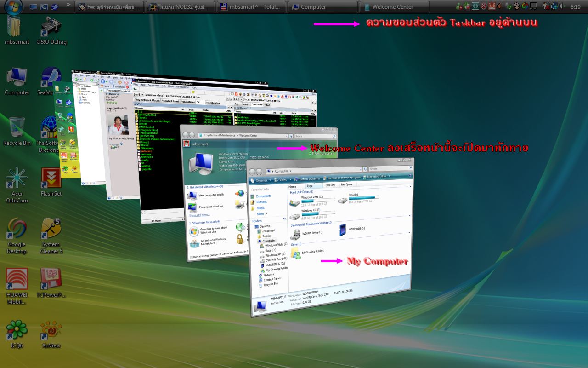This screenshot has height=368, width=588.
Task: Launch System Cleaner 5 shortcut
Action: (51, 236)
